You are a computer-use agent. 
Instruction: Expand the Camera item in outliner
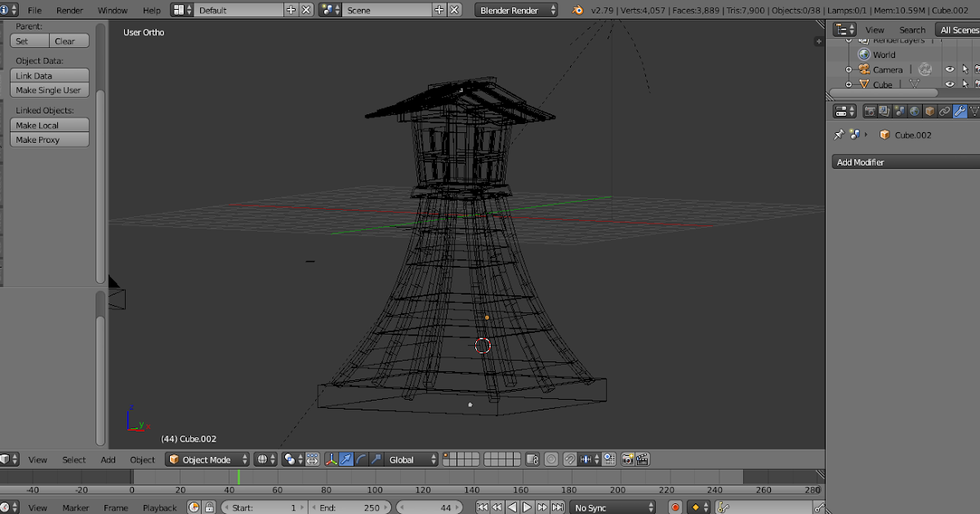tap(849, 70)
